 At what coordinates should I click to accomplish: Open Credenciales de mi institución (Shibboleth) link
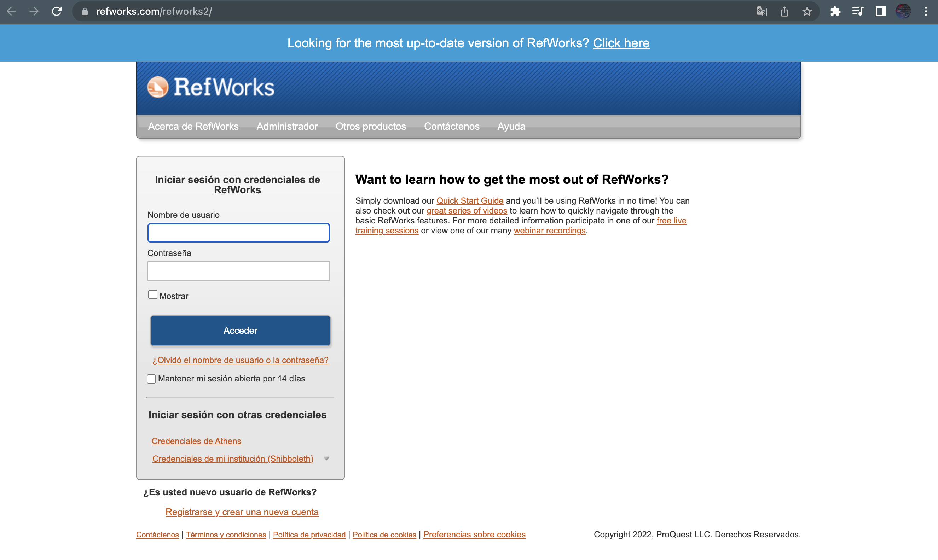[x=233, y=459]
